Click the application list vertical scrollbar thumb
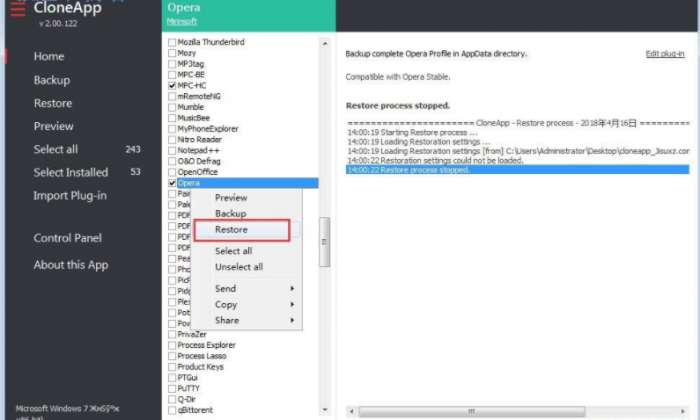The width and height of the screenshot is (700, 420). coord(325,242)
